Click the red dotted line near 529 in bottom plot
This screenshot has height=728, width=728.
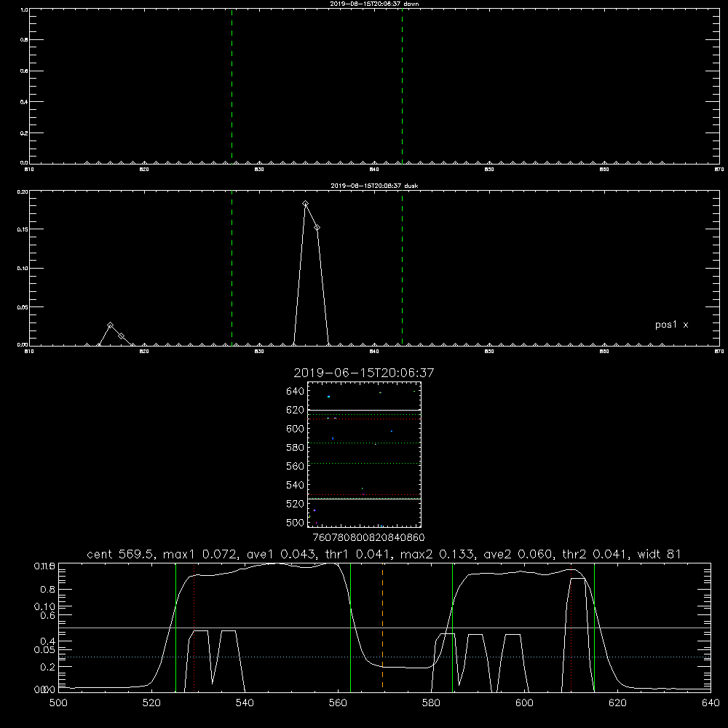click(x=194, y=627)
